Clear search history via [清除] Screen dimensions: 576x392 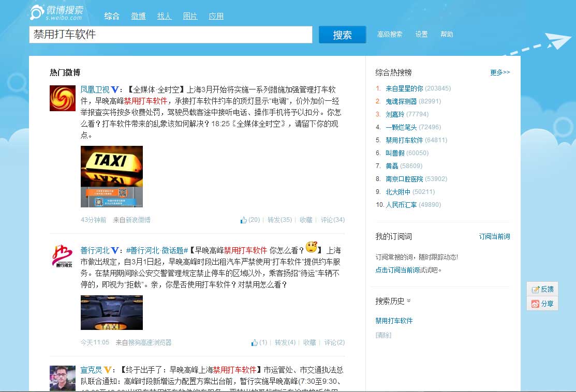(383, 335)
